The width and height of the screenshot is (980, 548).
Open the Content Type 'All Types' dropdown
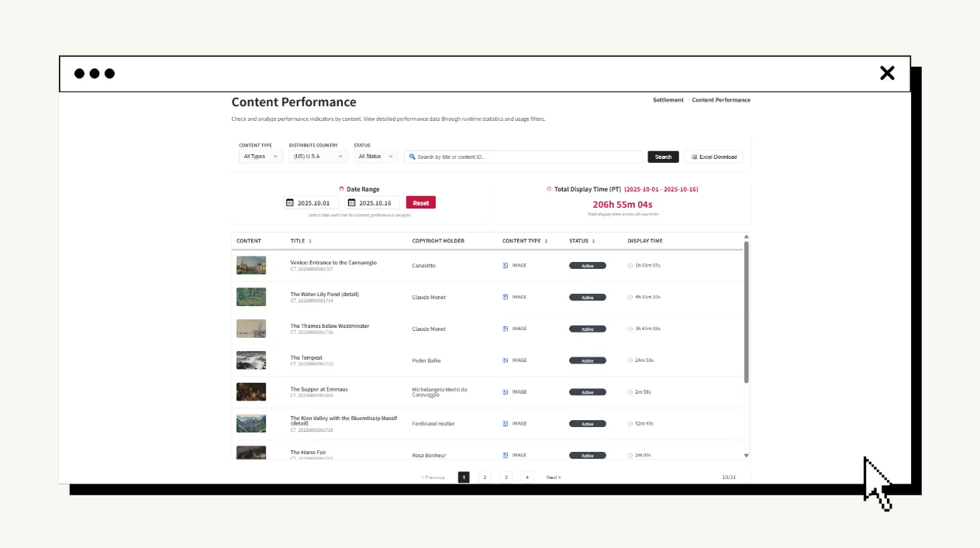tap(260, 157)
